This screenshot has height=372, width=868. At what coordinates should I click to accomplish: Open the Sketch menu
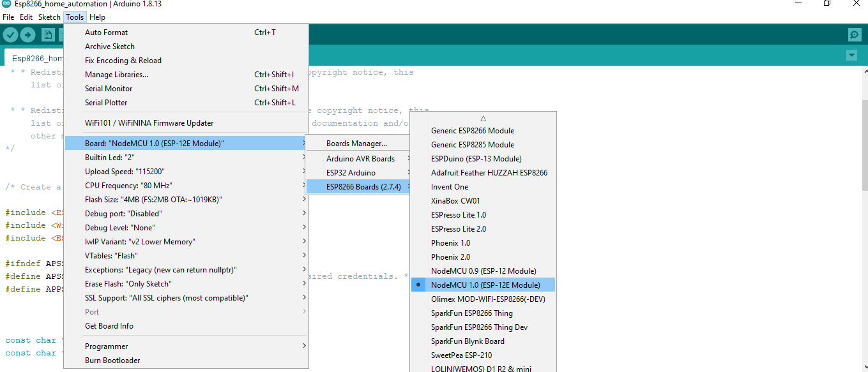click(49, 17)
